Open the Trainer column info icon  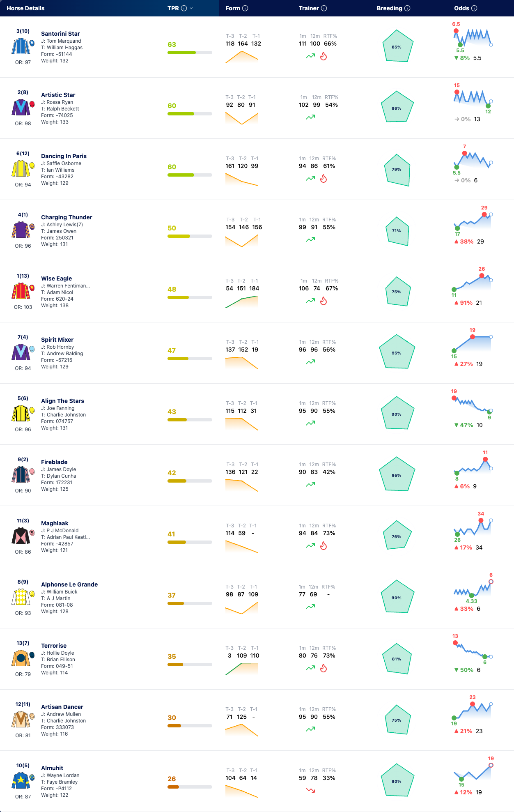(x=324, y=8)
